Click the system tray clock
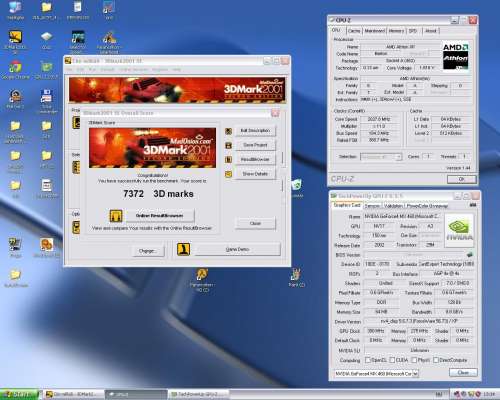Image resolution: width=500 pixels, height=400 pixels. coord(489,394)
